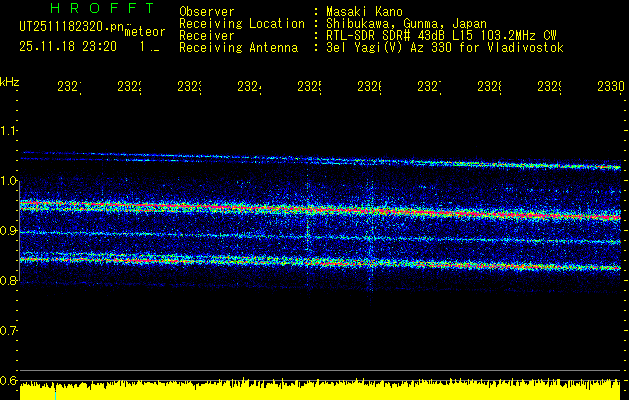
Task: Click the time marker 2325
Action: point(310,86)
